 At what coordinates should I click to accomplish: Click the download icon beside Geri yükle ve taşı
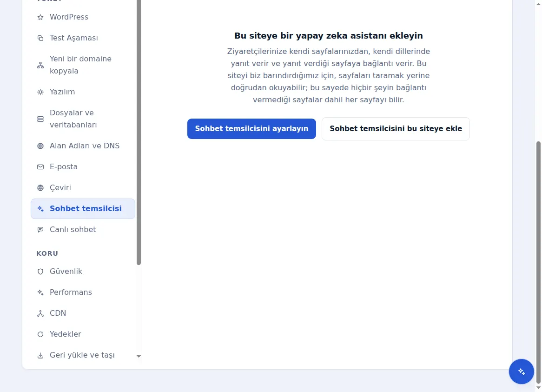(40, 355)
